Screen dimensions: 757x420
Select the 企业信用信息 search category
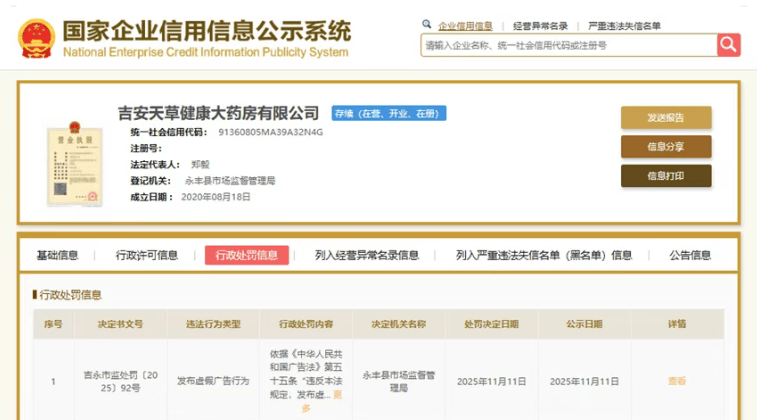pyautogui.click(x=466, y=25)
